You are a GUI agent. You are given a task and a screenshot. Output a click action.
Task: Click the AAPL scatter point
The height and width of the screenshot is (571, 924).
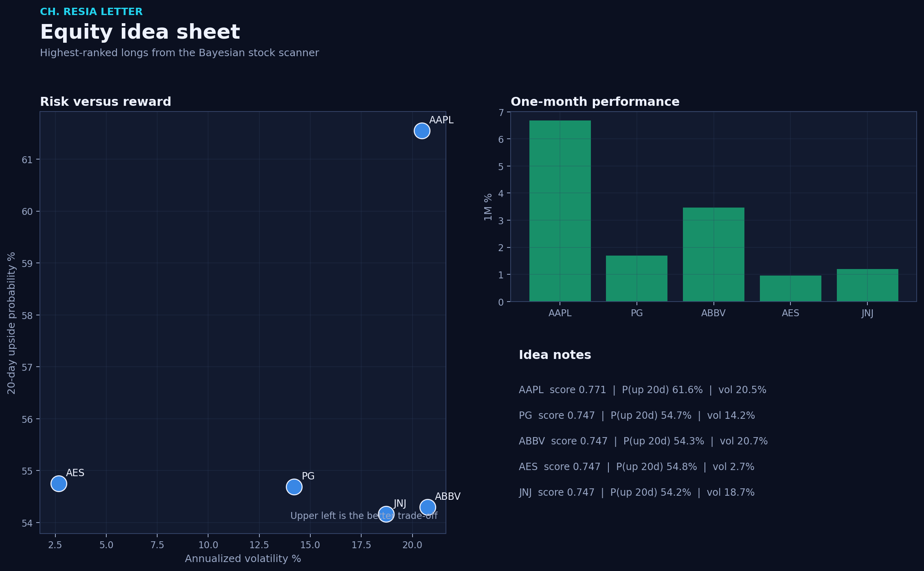(422, 131)
